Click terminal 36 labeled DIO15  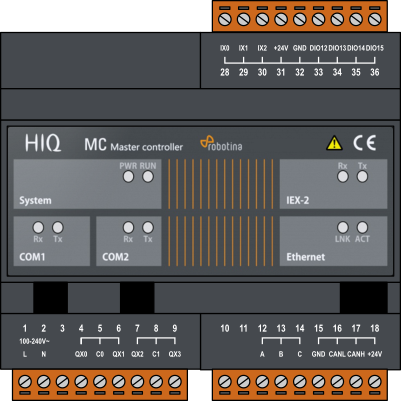(374, 19)
